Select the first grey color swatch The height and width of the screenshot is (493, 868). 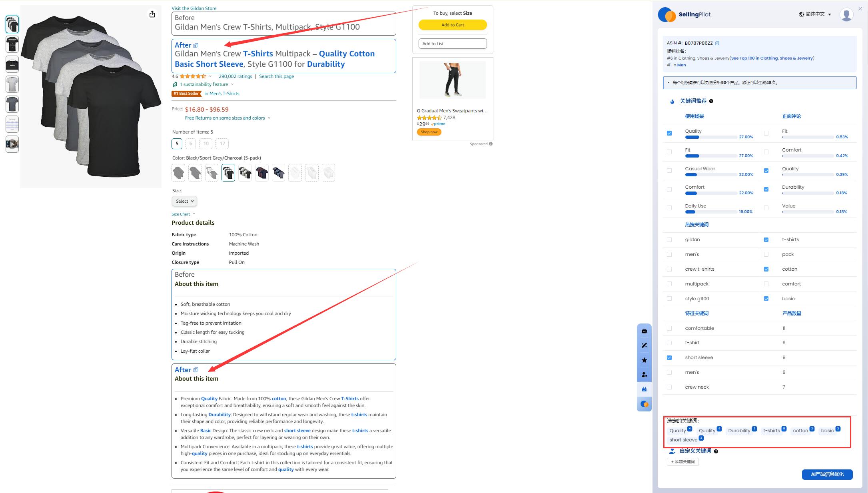[x=178, y=173]
